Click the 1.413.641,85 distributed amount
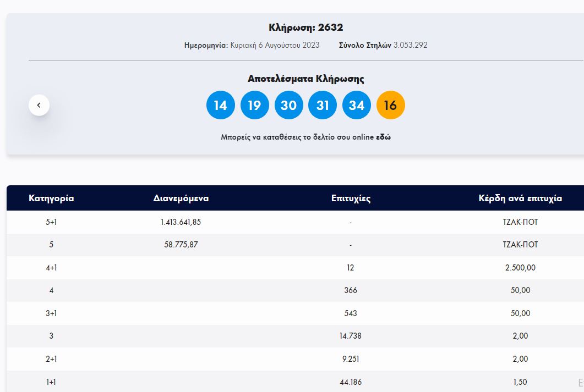Viewport: 584px width, 392px height. [181, 222]
